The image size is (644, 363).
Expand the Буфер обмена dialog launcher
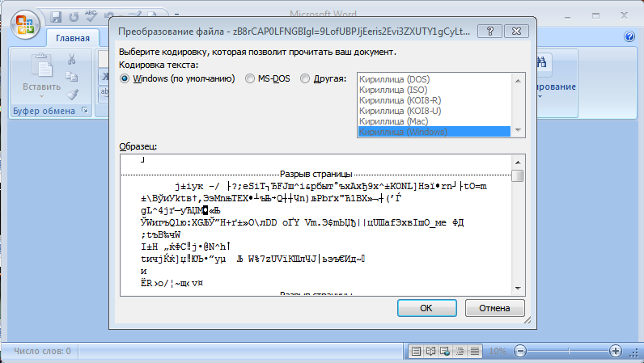[85, 110]
